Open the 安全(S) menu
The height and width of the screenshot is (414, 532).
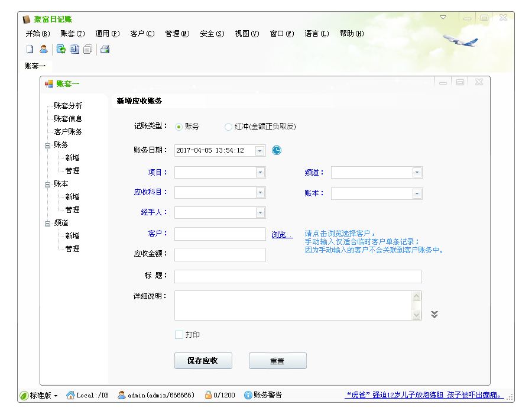click(x=212, y=34)
